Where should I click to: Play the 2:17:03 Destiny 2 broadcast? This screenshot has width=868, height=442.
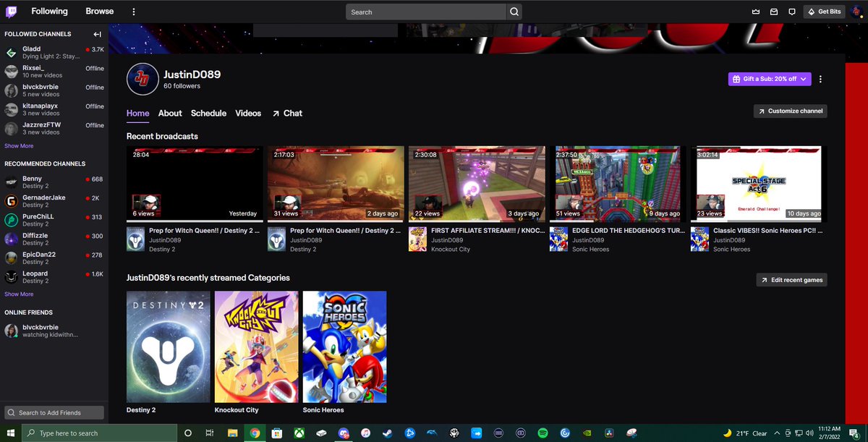(336, 183)
